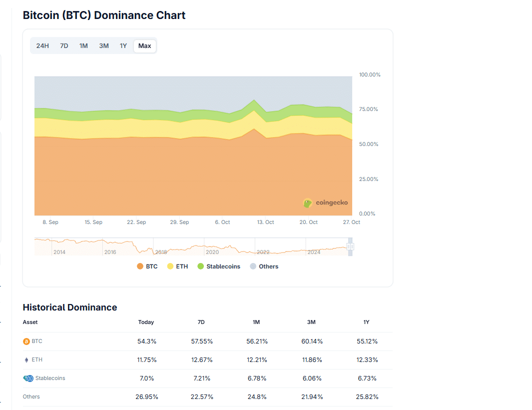Choose the 1Y time range
Image resolution: width=532 pixels, height=410 pixels.
123,46
